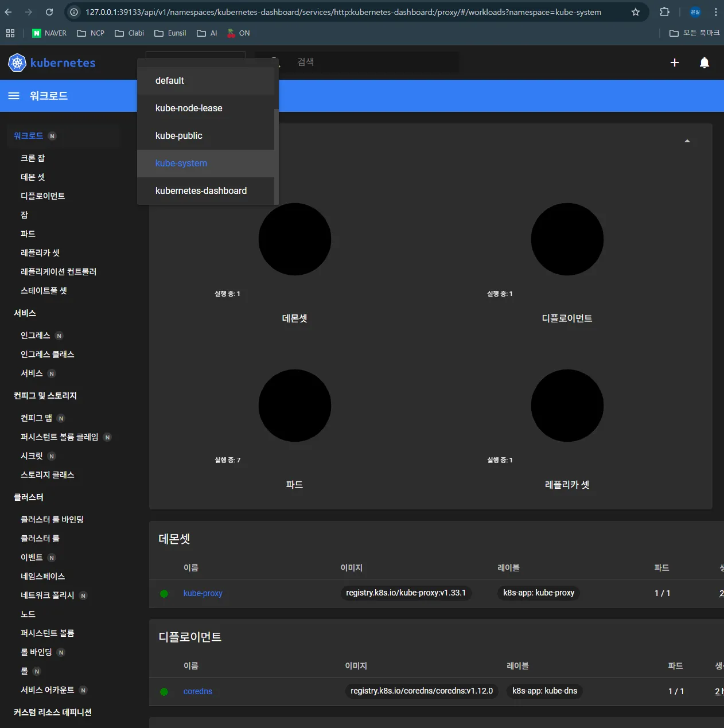The width and height of the screenshot is (724, 728).
Task: Open the coredns deployment link
Action: 198,691
